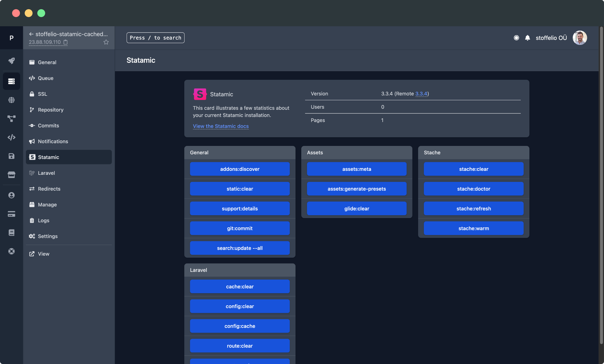
Task: Open the network diagram icon in rail
Action: coord(11,119)
